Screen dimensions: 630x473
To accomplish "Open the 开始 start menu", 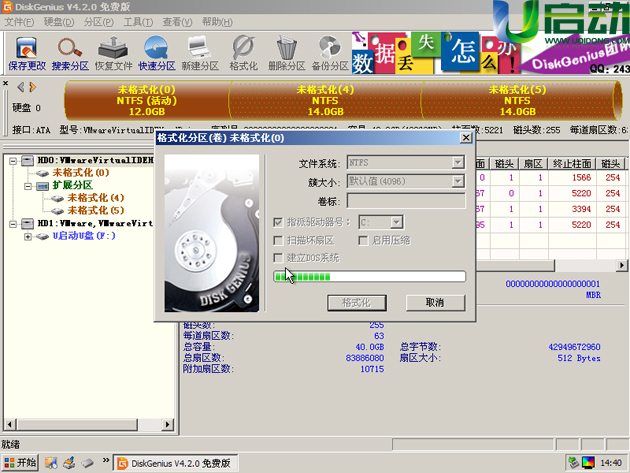I will click(x=20, y=463).
